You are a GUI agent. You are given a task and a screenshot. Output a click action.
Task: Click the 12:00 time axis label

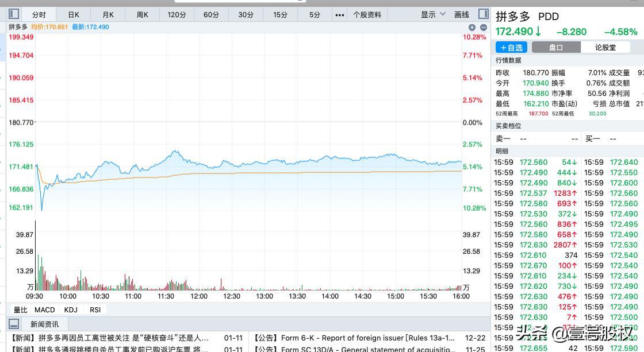199,296
